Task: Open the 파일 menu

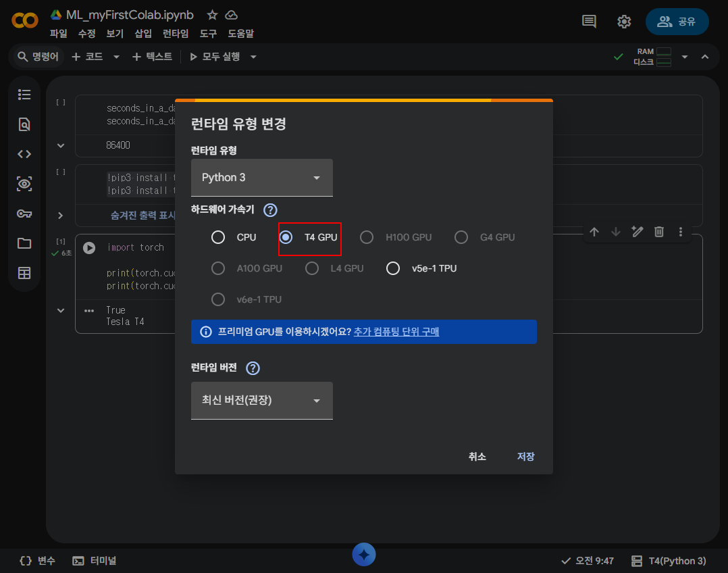Action: click(x=59, y=34)
